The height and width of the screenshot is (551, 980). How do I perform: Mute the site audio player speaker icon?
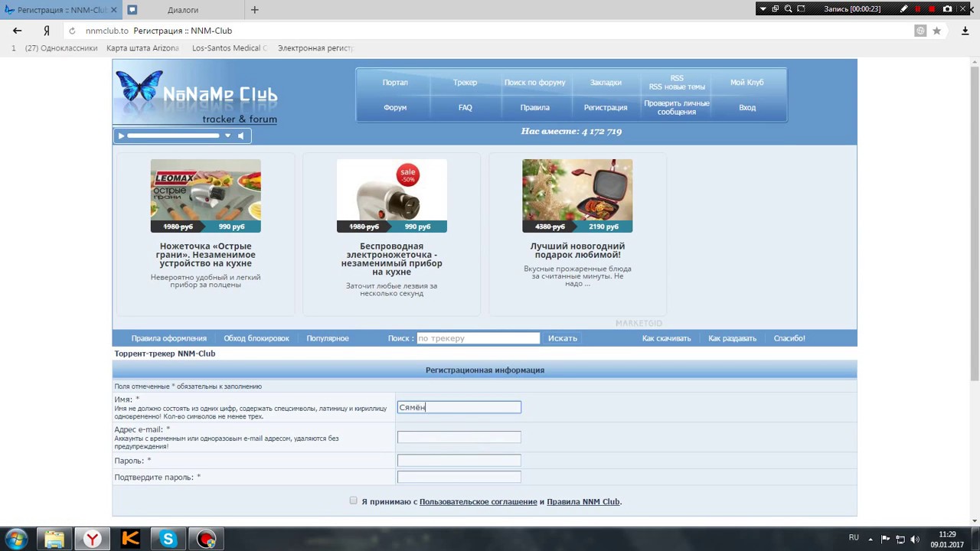(x=241, y=135)
